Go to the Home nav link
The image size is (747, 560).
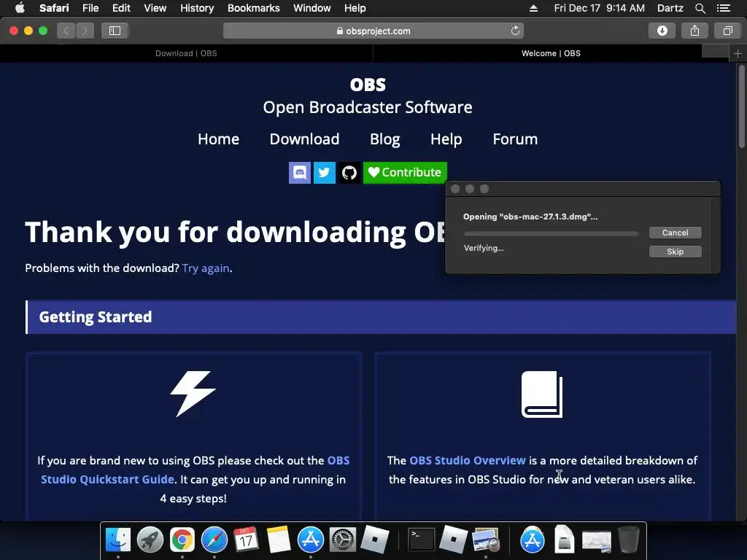tap(218, 139)
